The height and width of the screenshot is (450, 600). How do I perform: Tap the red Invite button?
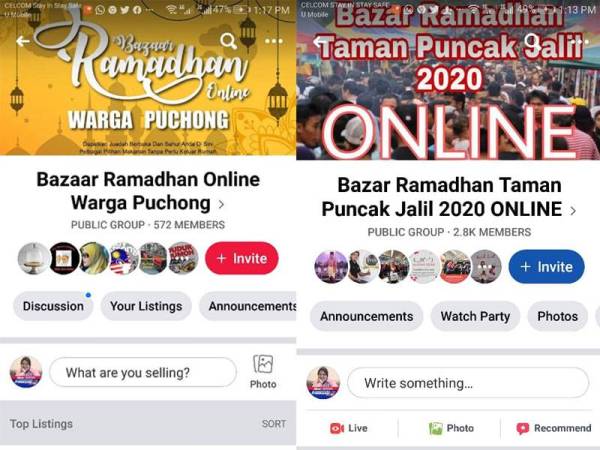(242, 258)
